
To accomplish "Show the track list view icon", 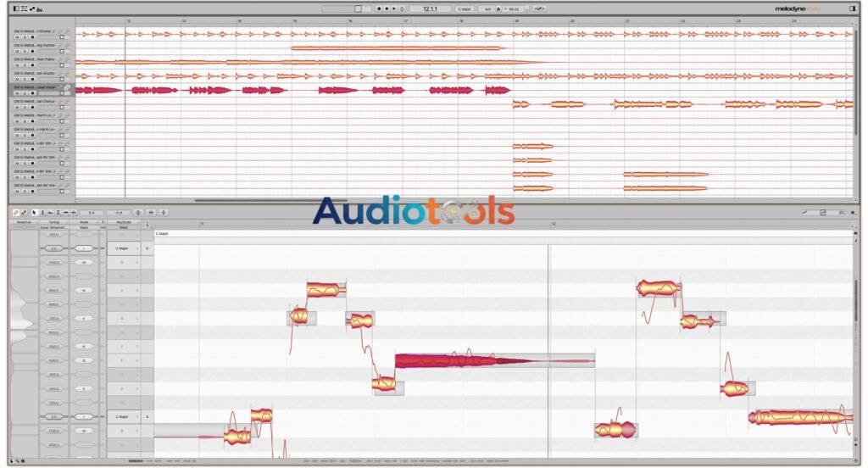I will click(x=25, y=8).
